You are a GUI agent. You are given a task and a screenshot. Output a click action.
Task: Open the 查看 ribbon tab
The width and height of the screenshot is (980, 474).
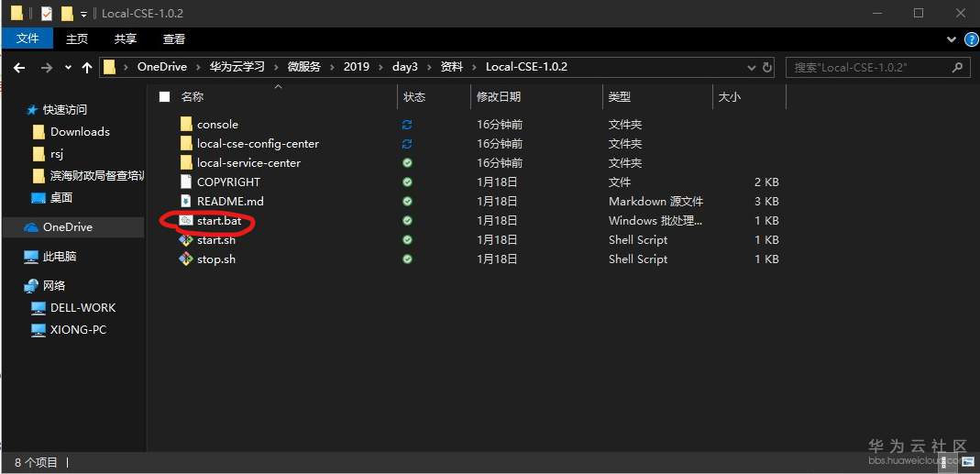click(174, 39)
